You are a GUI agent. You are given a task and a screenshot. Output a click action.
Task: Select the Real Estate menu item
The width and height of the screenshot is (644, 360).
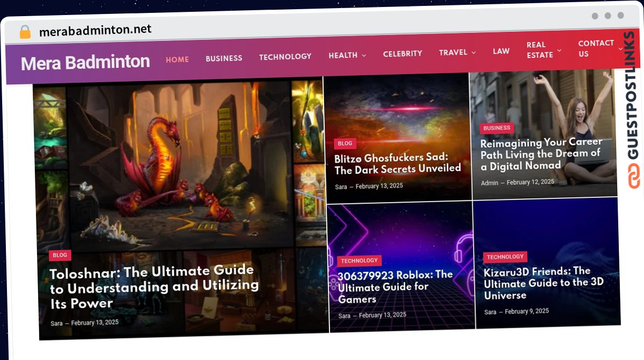coord(539,50)
